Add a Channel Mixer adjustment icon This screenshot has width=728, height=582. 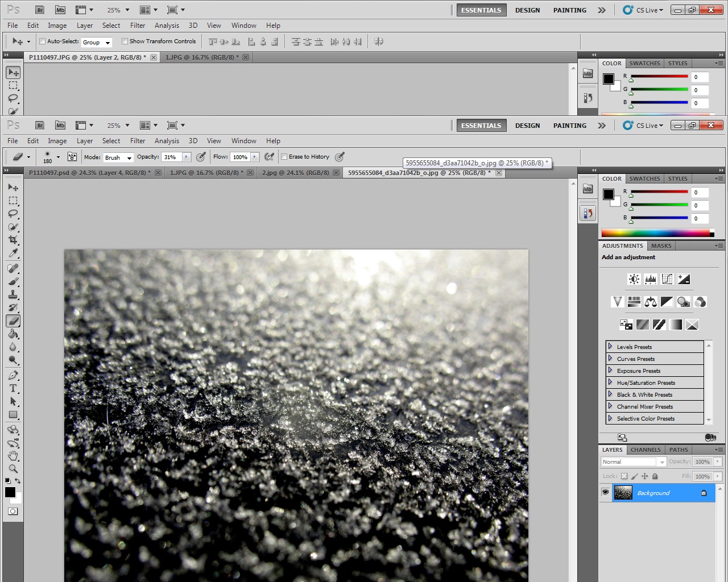pos(700,302)
